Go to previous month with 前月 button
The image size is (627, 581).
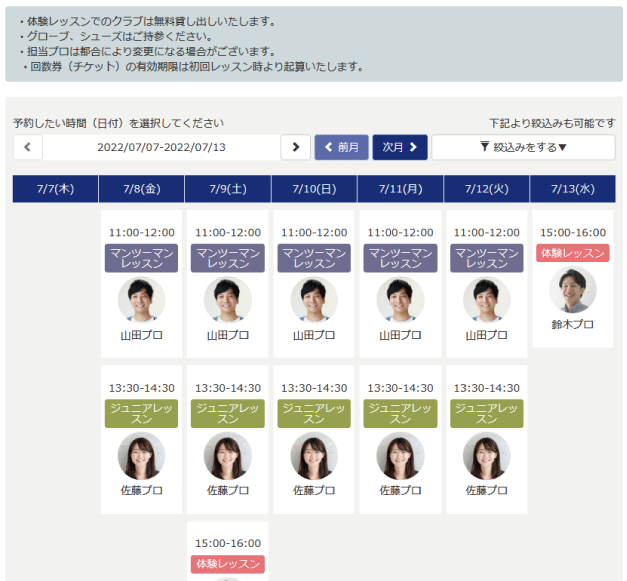point(341,148)
